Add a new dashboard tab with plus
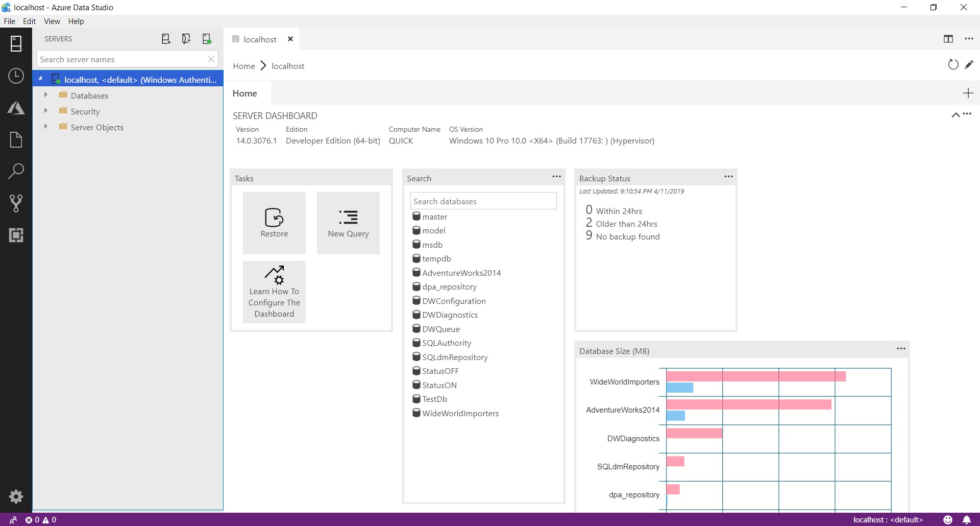This screenshot has width=980, height=526. (968, 93)
